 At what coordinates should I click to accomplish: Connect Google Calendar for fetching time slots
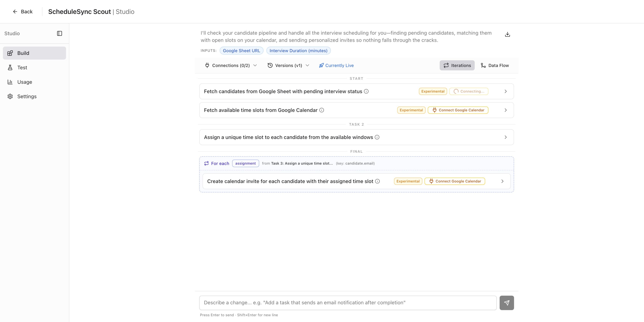click(458, 110)
